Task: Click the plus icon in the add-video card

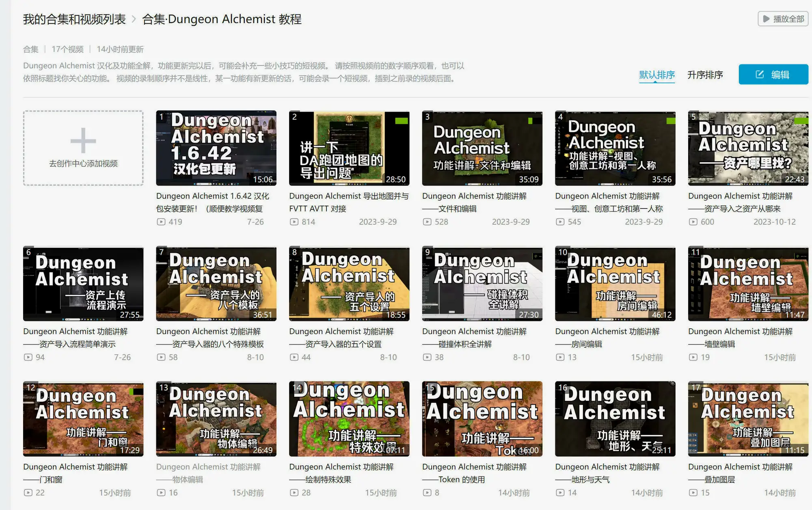Action: coord(83,141)
